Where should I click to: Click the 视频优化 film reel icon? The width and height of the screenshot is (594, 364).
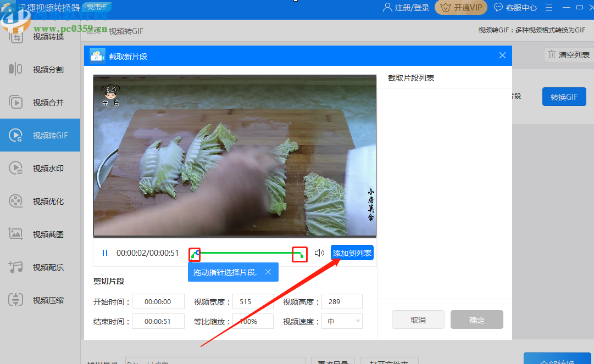click(x=15, y=201)
